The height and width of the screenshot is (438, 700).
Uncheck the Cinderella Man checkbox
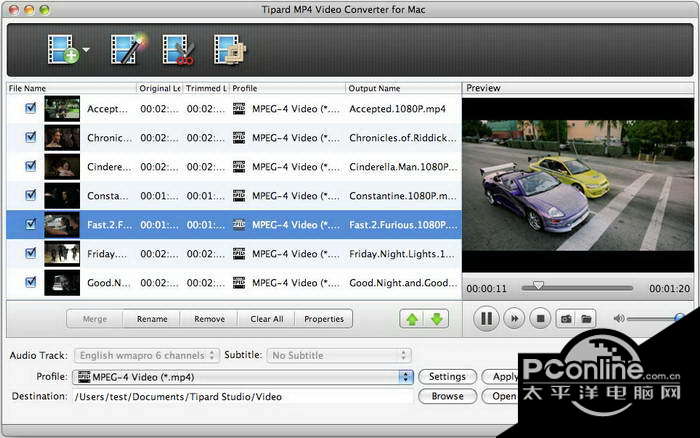point(30,166)
